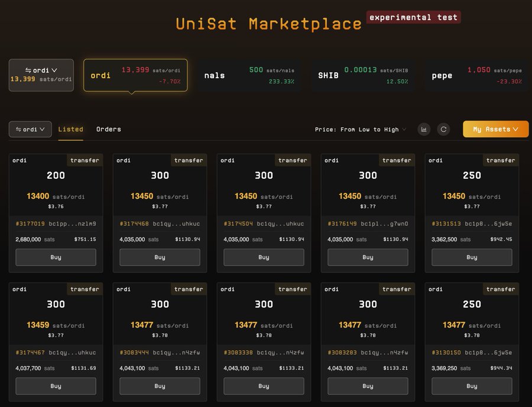Click seller address on listing #3131513
The width and height of the screenshot is (532, 407).
489,224
